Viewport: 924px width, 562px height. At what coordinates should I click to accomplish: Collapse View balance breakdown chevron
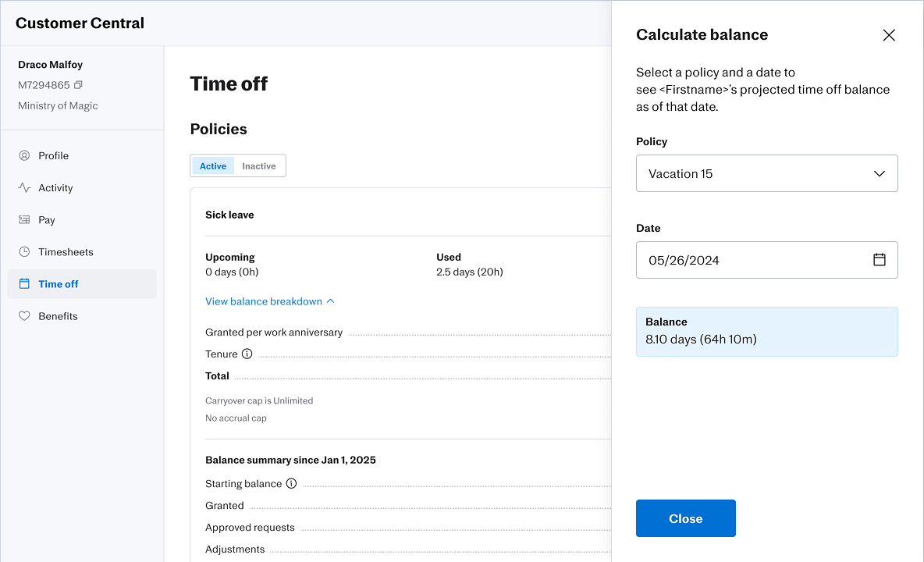click(331, 301)
